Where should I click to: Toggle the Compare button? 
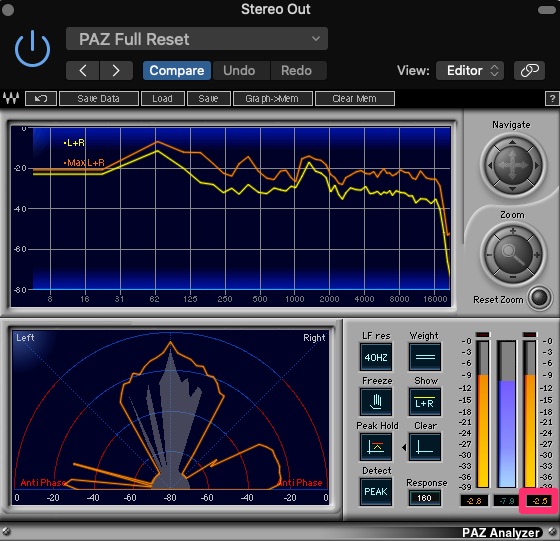tap(177, 70)
